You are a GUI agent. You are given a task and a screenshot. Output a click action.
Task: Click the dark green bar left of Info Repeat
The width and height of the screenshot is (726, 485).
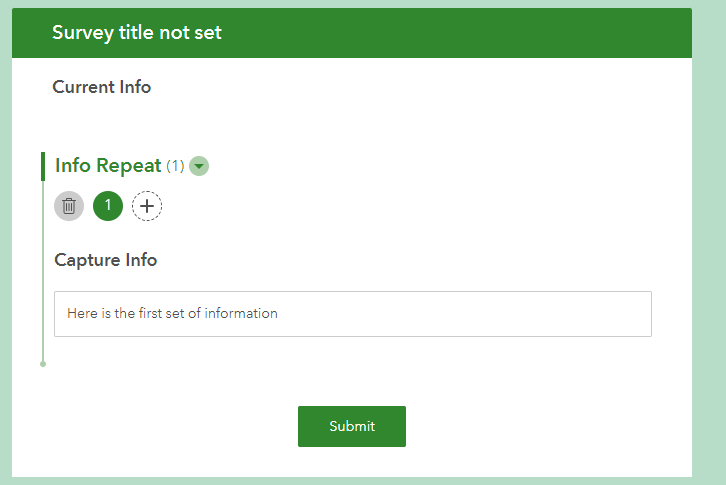click(43, 166)
